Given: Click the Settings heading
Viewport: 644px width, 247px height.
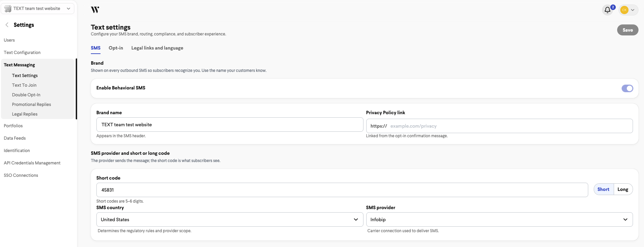Looking at the screenshot, I should [24, 25].
